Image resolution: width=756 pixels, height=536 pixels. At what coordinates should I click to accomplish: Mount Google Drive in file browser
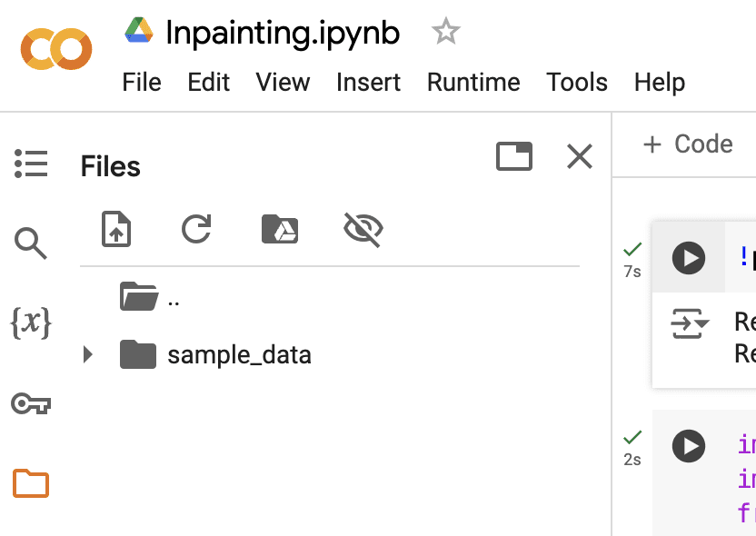pos(280,228)
